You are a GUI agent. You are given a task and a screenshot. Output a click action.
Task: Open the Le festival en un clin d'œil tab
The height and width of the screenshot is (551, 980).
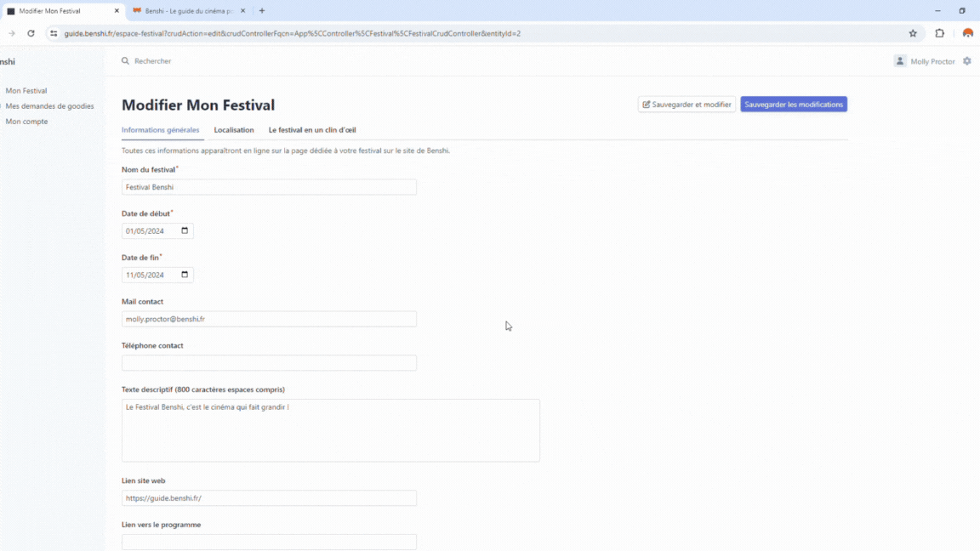click(x=312, y=130)
